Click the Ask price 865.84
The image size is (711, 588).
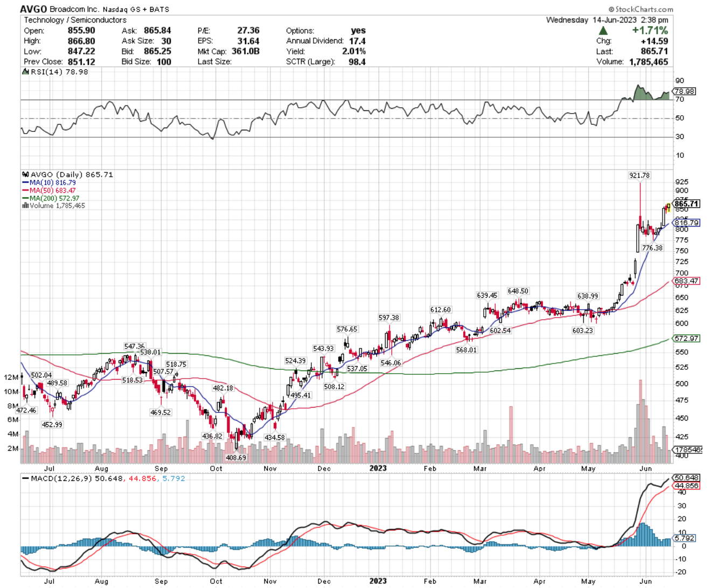pyautogui.click(x=157, y=31)
